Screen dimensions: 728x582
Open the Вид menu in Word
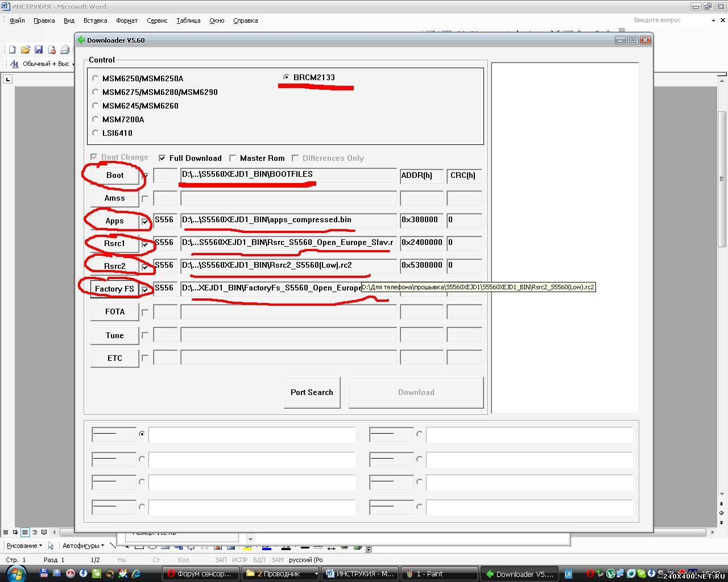coord(69,20)
